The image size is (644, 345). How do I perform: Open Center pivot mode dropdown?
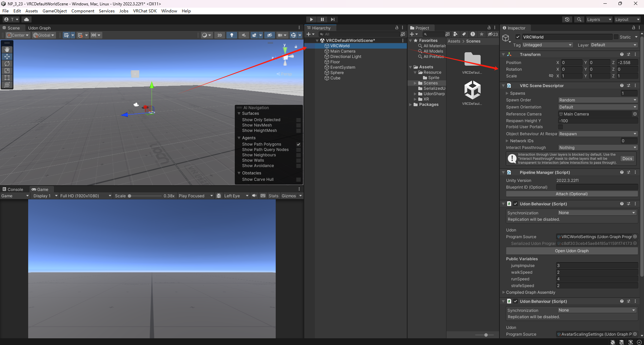[18, 35]
